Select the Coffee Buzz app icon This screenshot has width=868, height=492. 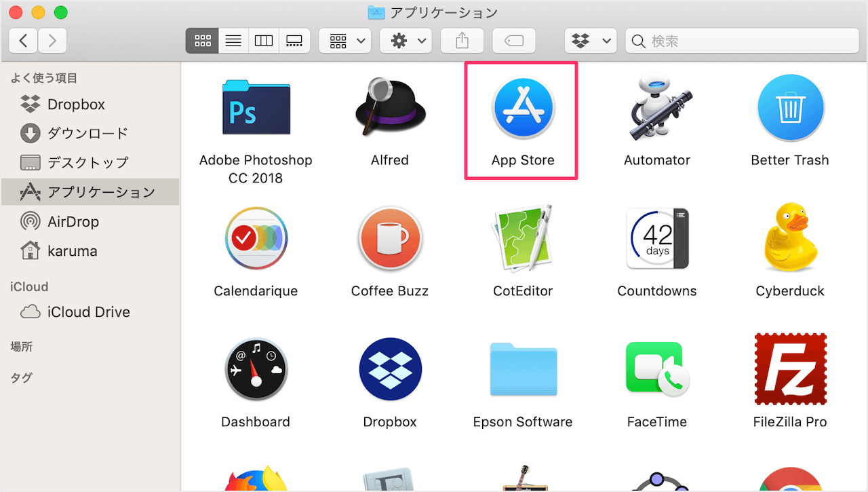click(x=390, y=238)
